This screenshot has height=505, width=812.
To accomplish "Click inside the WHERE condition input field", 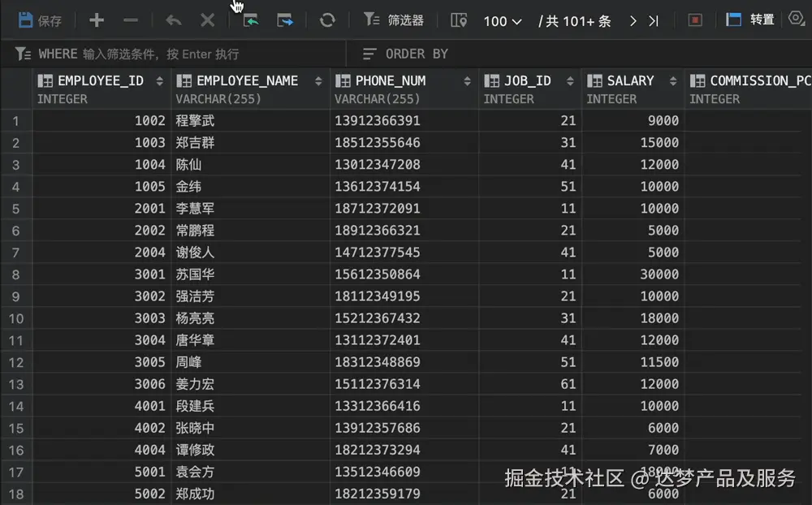I will [203, 54].
